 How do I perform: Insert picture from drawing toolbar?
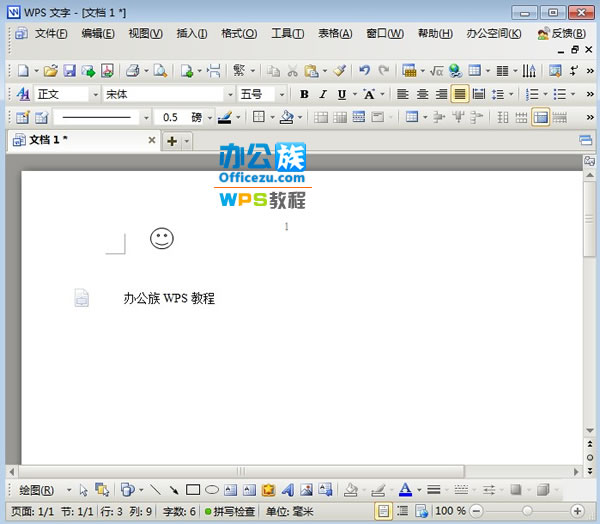(307, 490)
